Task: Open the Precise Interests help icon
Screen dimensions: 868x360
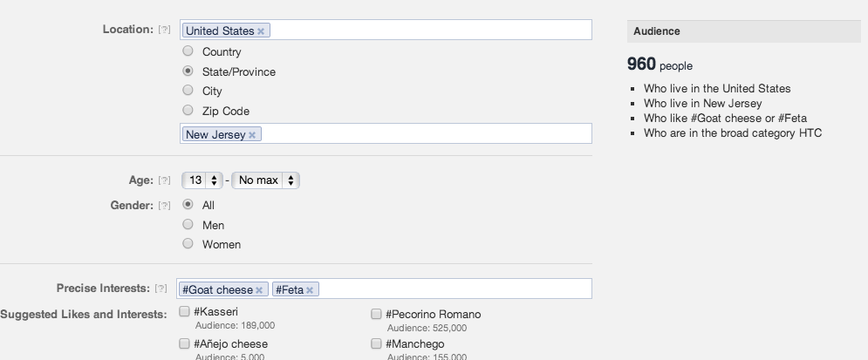Action: coord(161,289)
